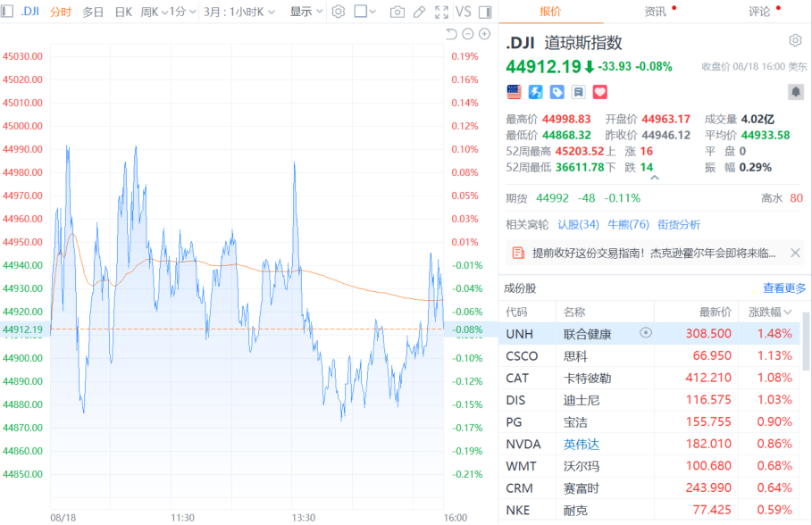812x525 pixels.
Task: Open the 周K period dropdown
Action: coord(155,12)
